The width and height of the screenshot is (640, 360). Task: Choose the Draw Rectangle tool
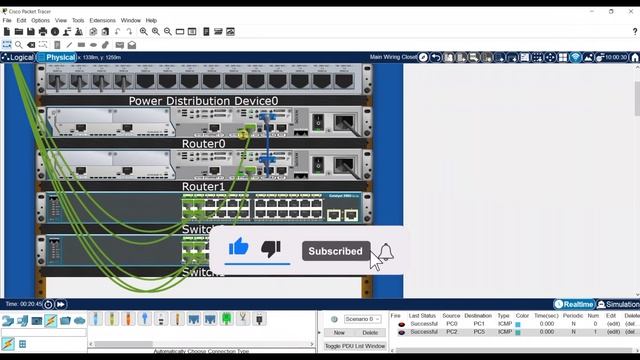81,45
